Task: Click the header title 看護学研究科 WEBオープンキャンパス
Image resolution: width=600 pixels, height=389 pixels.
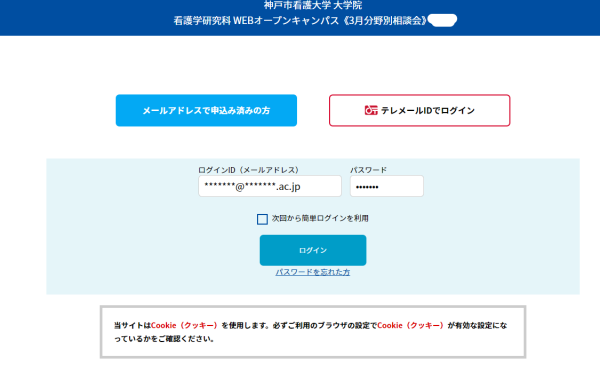Action: (256, 21)
